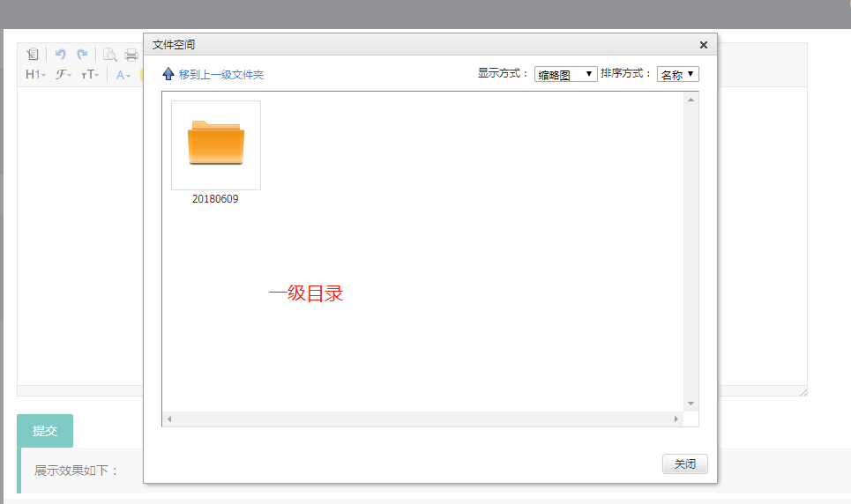
Task: Click the source code (HTML) icon in editor toolbar
Action: [33, 55]
